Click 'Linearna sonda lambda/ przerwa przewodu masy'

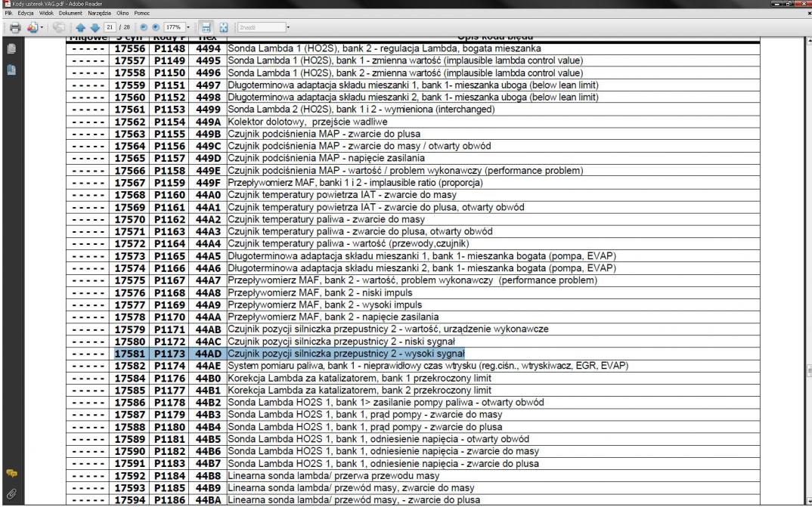[333, 475]
